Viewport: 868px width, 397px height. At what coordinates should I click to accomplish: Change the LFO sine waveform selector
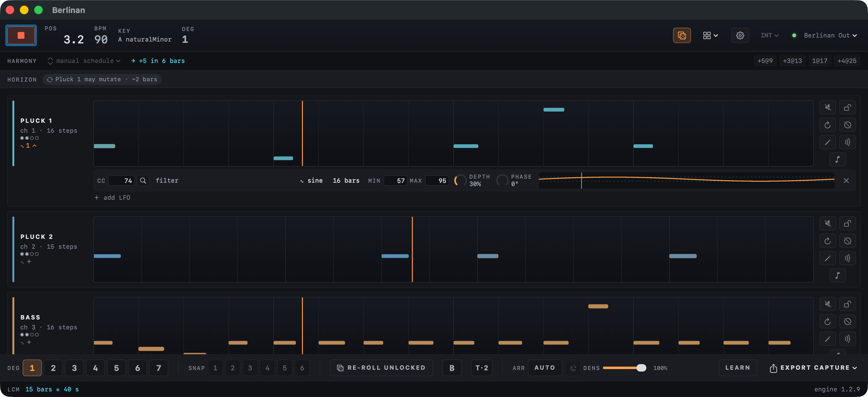311,181
